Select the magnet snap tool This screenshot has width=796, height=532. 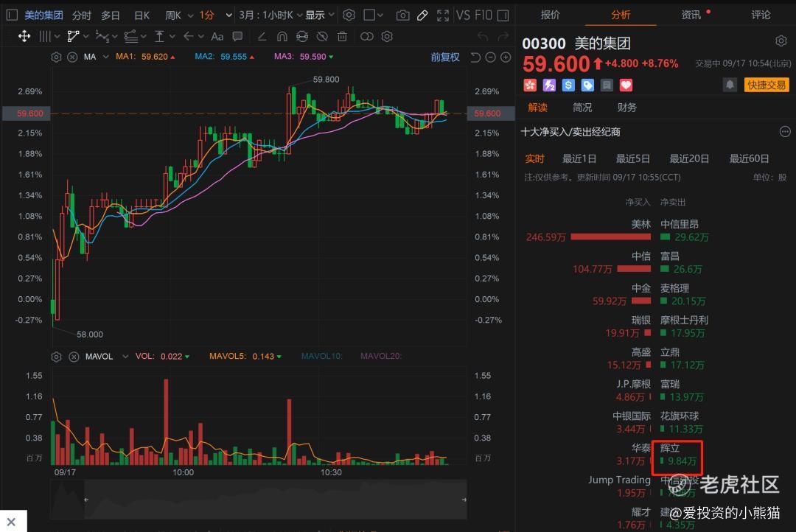click(282, 37)
